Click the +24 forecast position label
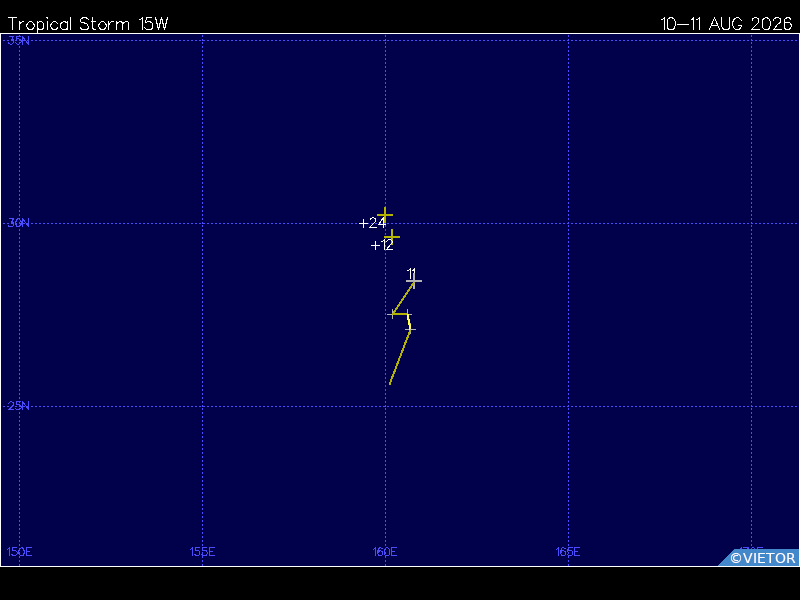The height and width of the screenshot is (600, 800). pyautogui.click(x=372, y=223)
